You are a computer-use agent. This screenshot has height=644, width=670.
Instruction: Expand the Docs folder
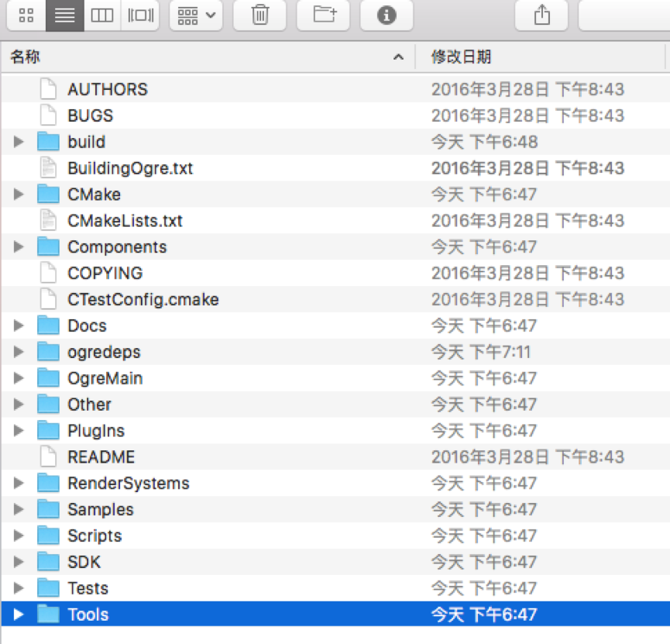pyautogui.click(x=19, y=325)
